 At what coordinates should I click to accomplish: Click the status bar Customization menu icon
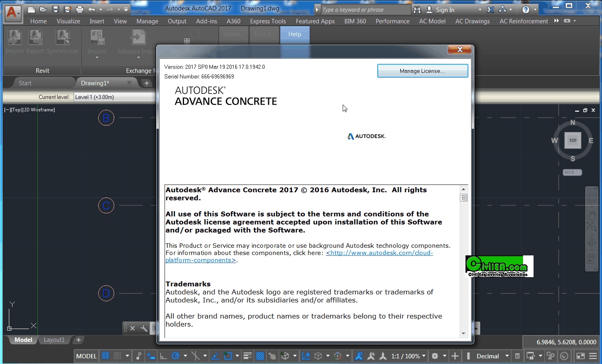(x=593, y=356)
